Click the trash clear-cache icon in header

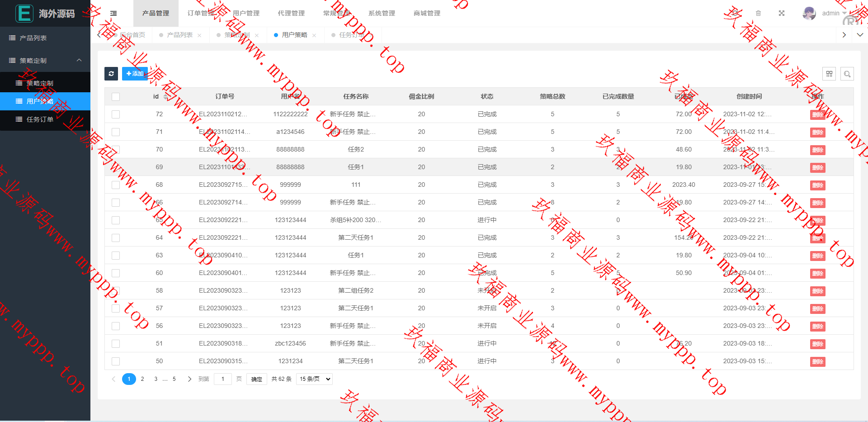click(x=759, y=14)
